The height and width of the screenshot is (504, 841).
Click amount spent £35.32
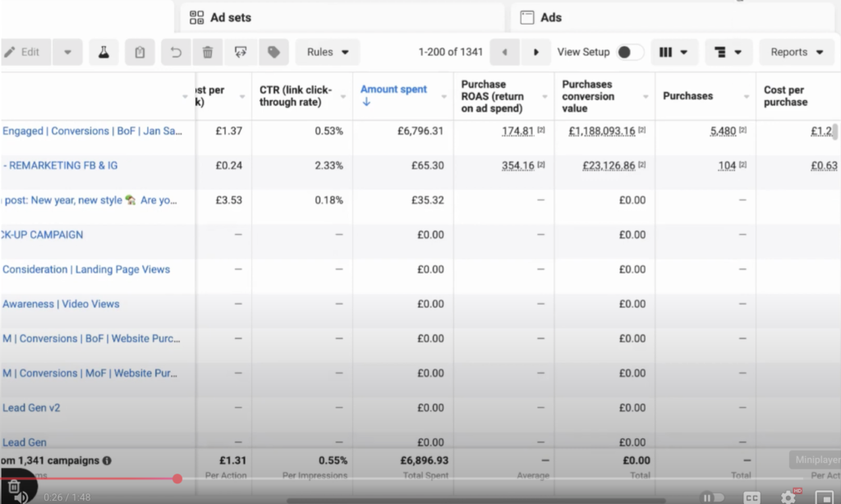(x=427, y=200)
